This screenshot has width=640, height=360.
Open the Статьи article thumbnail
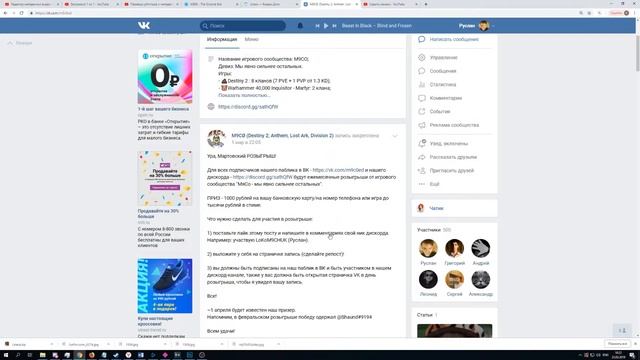[x=454, y=331]
